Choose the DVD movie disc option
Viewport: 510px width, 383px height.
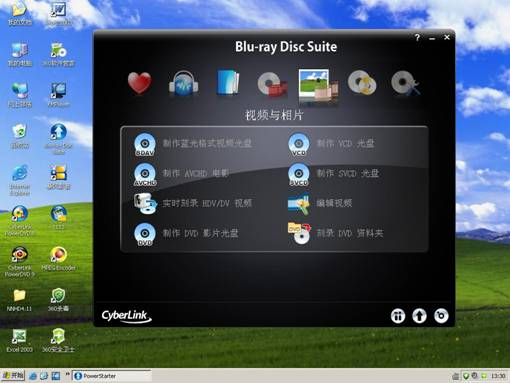[186, 234]
